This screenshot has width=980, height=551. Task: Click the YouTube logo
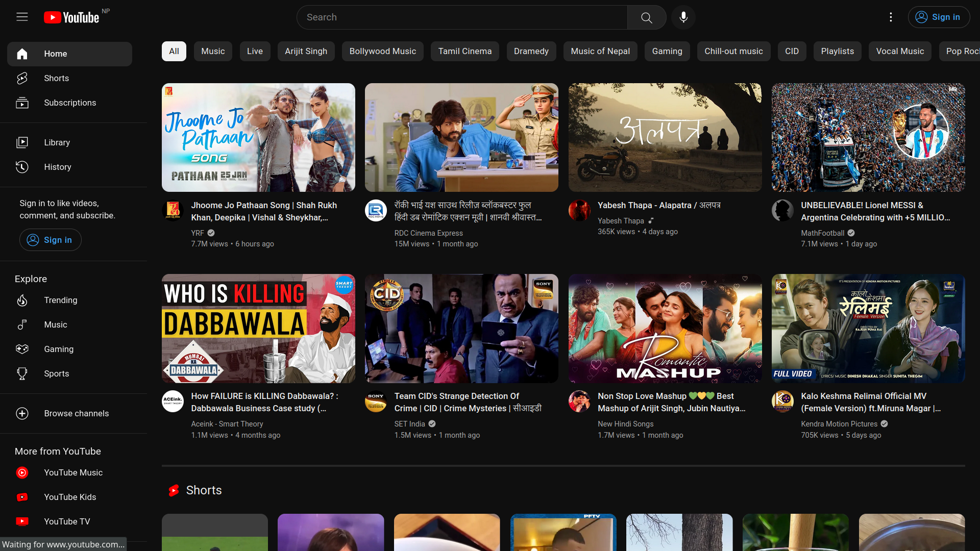pyautogui.click(x=71, y=17)
